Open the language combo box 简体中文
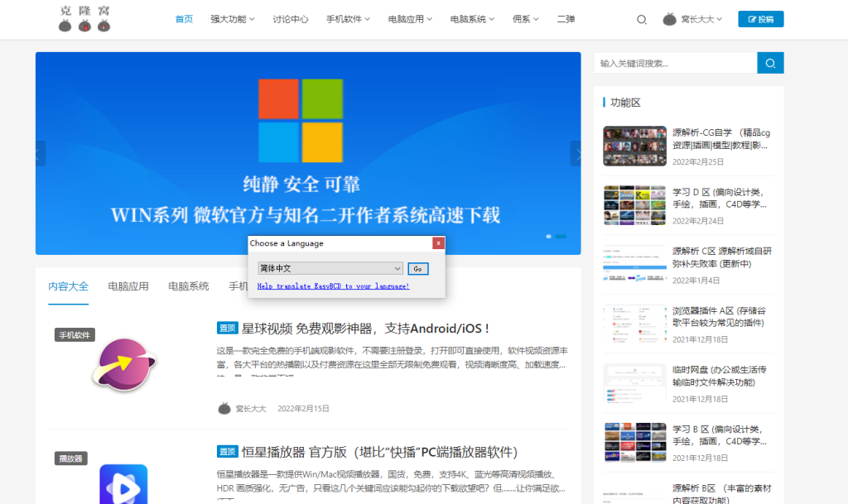 click(330, 268)
